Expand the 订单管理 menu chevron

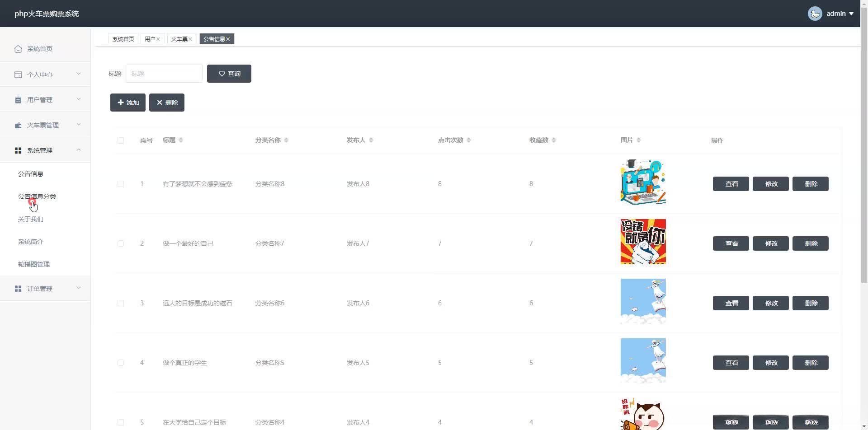coord(78,288)
